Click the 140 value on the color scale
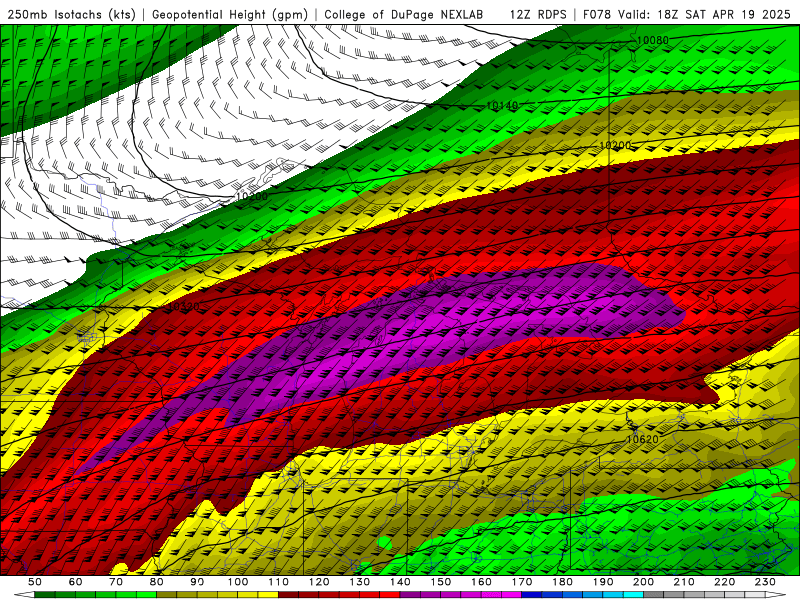Viewport: 800px width, 600px height. tap(400, 582)
